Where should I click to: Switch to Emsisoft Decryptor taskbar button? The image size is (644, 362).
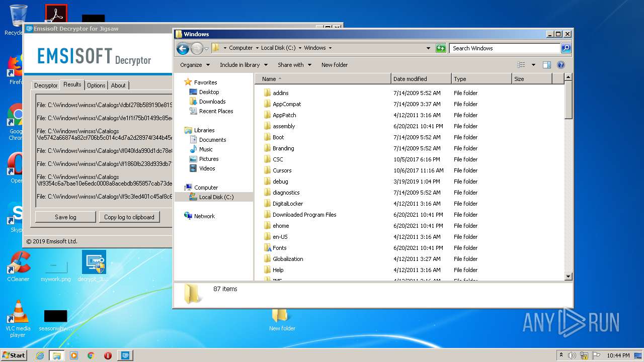[125, 355]
